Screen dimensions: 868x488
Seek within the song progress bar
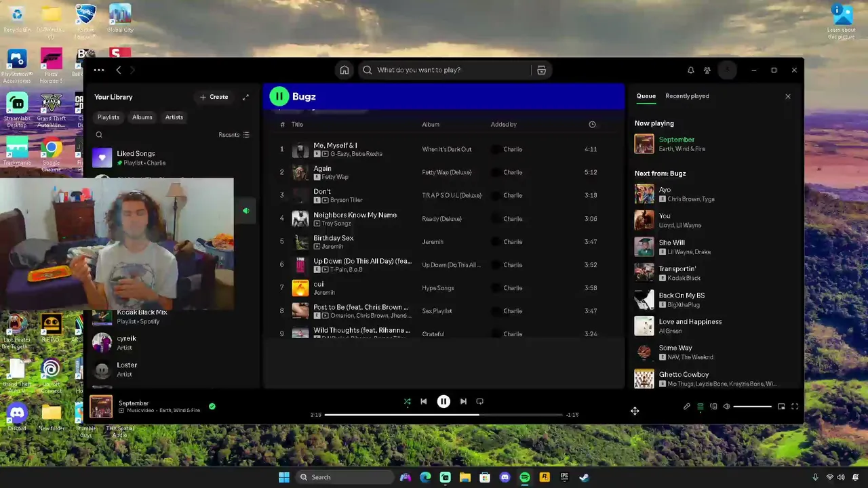443,415
